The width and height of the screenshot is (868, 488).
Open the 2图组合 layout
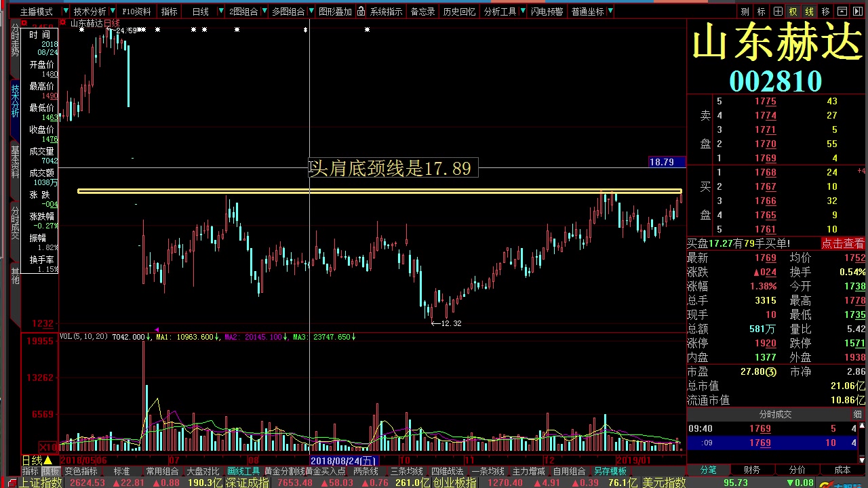243,12
